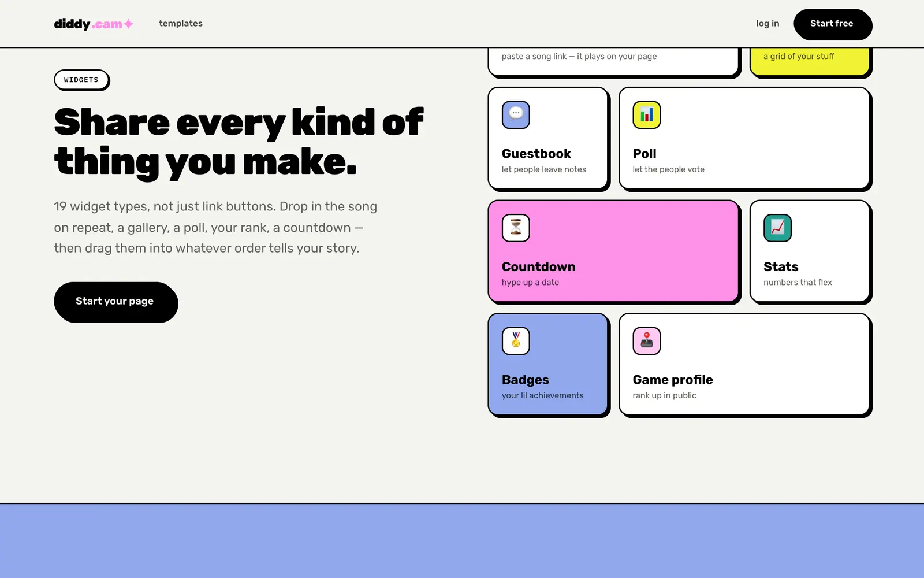Click the Stats line chart icon
Viewport: 924px width, 578px height.
(x=777, y=228)
